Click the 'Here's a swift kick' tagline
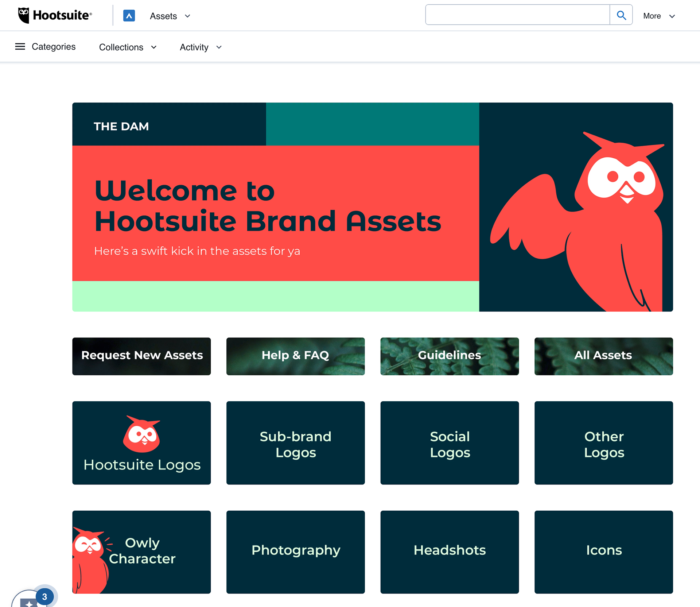700x607 pixels. [x=197, y=251]
